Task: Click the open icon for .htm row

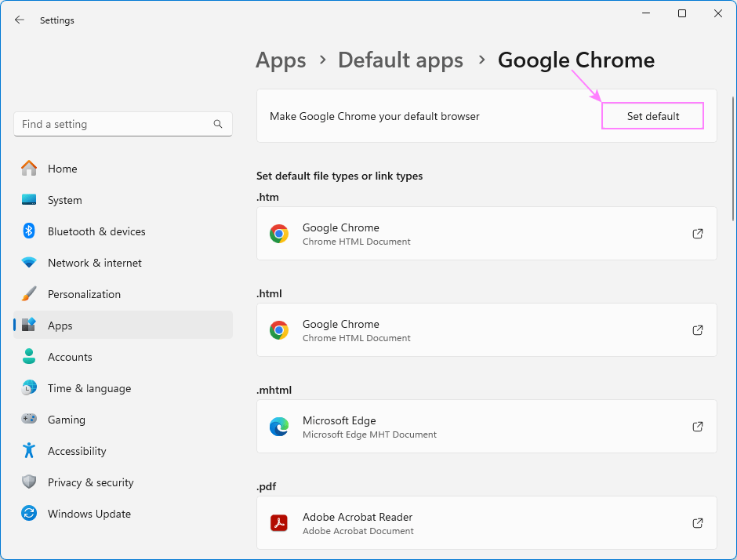Action: 698,234
